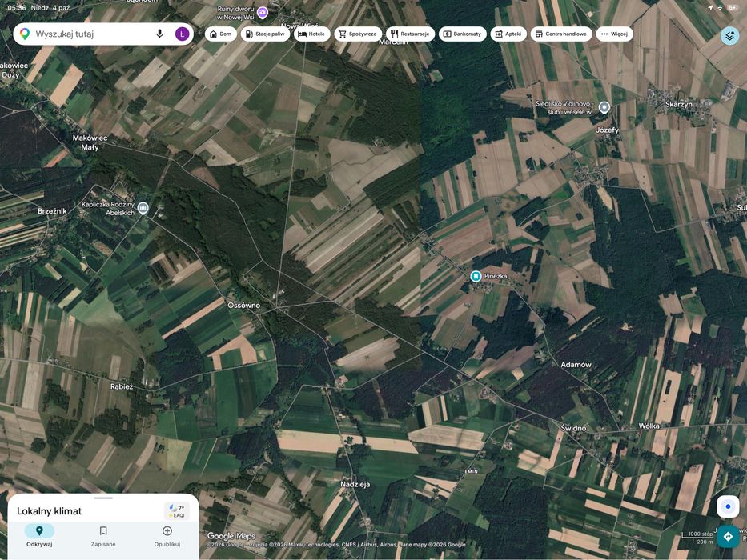Focus the 'Wyszukaj tutaj' search field
Screen dimensions: 747x560
[x=103, y=34]
